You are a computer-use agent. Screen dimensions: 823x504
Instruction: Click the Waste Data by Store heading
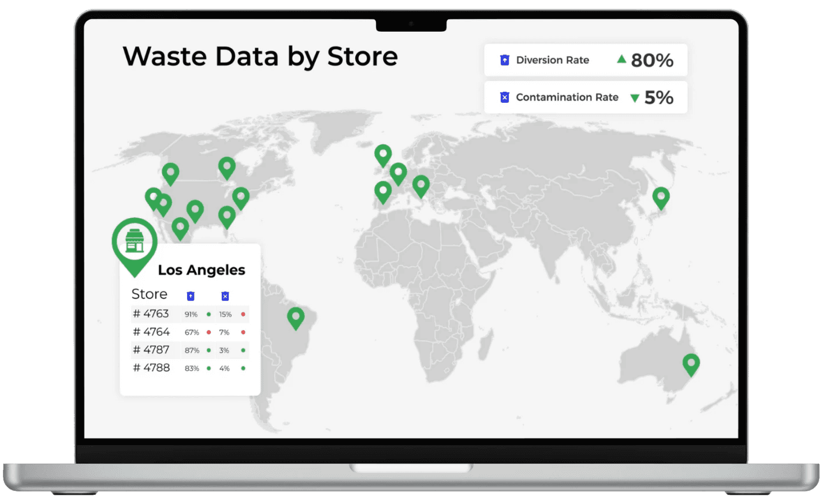(260, 57)
